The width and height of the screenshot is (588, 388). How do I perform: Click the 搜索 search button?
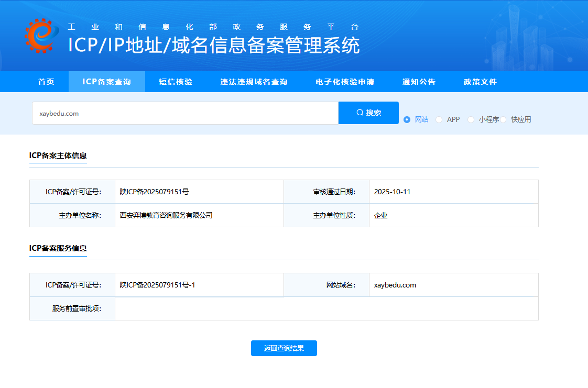point(368,113)
